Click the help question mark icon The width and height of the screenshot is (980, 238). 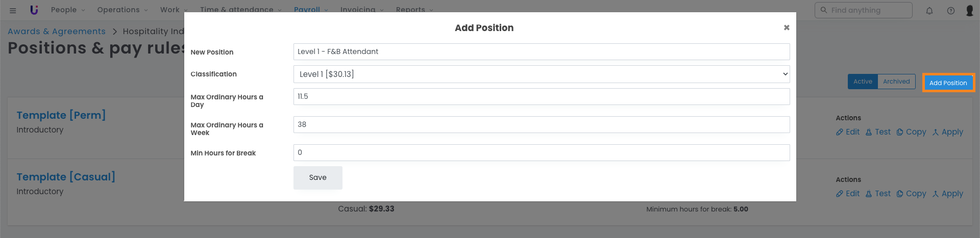click(x=951, y=11)
